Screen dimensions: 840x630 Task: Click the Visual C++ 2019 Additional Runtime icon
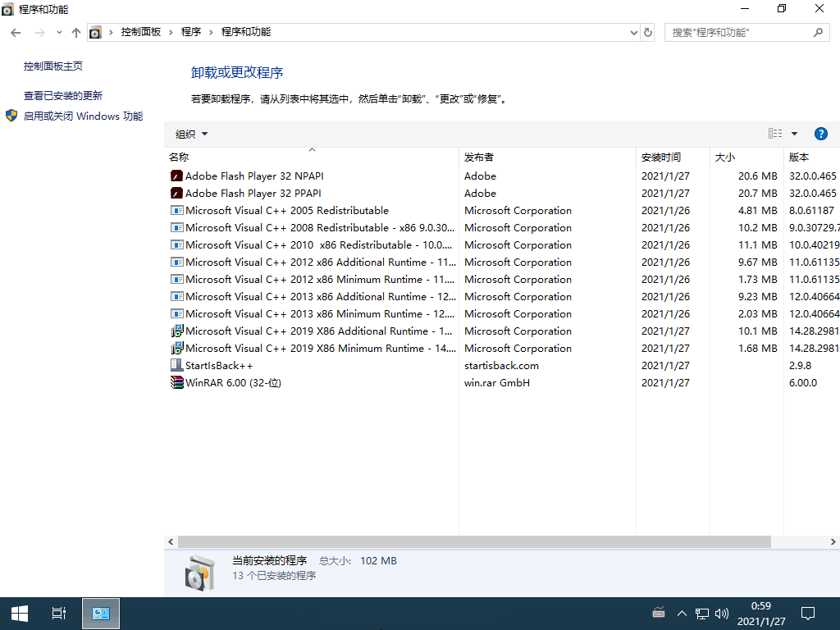177,331
